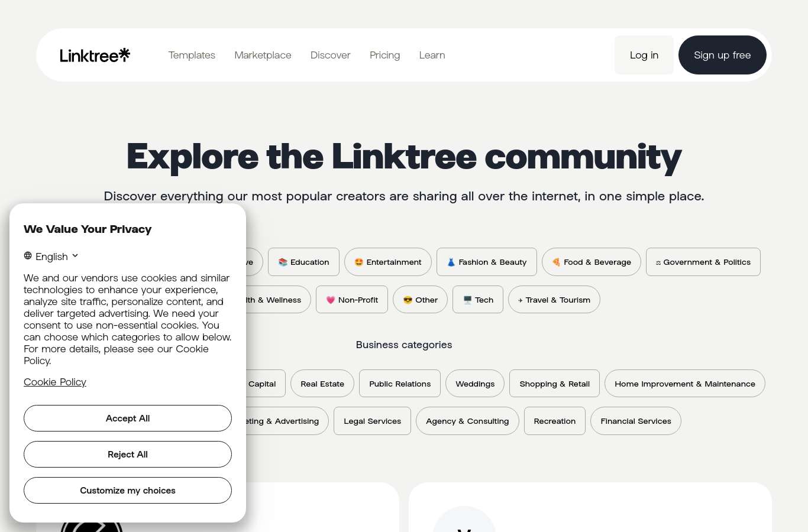Expand the English language dropdown
This screenshot has height=532, width=808.
pos(51,257)
